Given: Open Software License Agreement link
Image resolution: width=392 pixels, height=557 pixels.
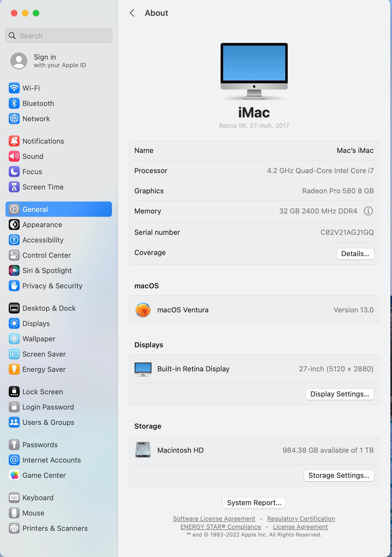Looking at the screenshot, I should point(214,519).
